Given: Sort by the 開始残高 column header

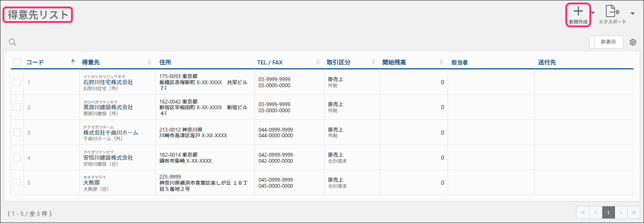Looking at the screenshot, I should tap(394, 62).
